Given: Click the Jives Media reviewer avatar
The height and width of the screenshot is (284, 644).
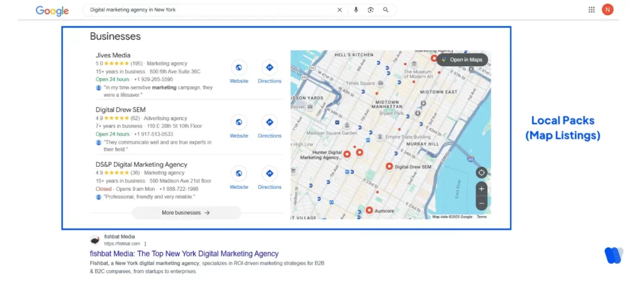Looking at the screenshot, I should (99, 88).
